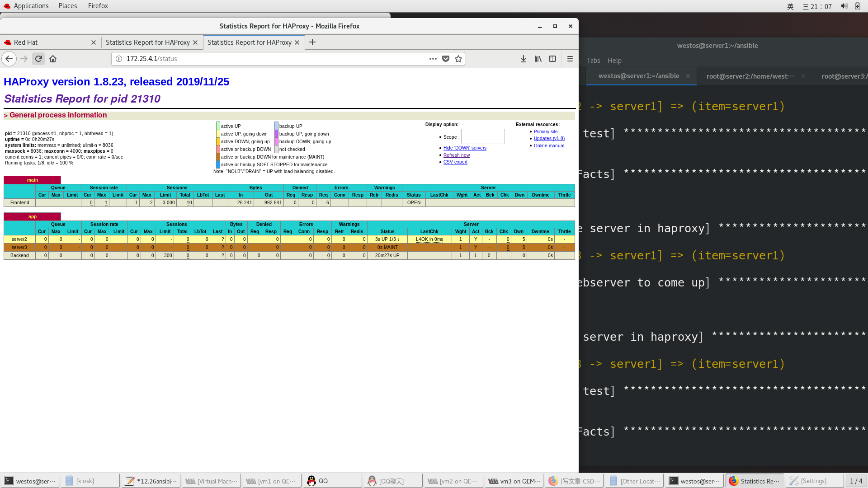Go back using Firefox back arrow
868x488 pixels.
pos(9,59)
